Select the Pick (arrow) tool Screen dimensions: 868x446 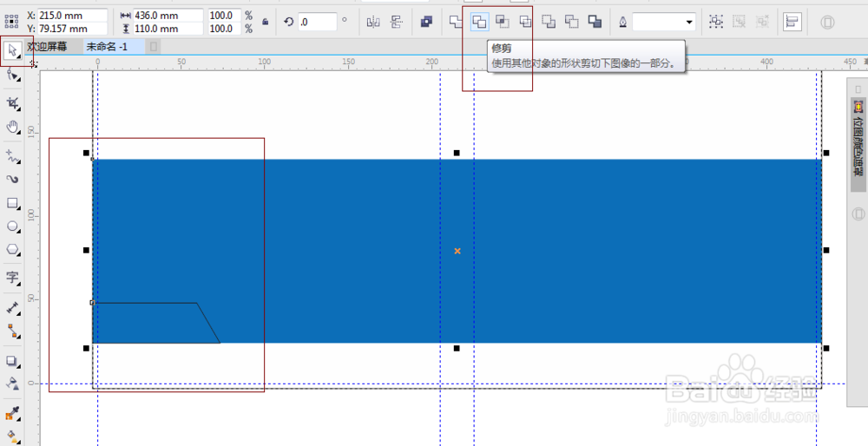pyautogui.click(x=12, y=51)
